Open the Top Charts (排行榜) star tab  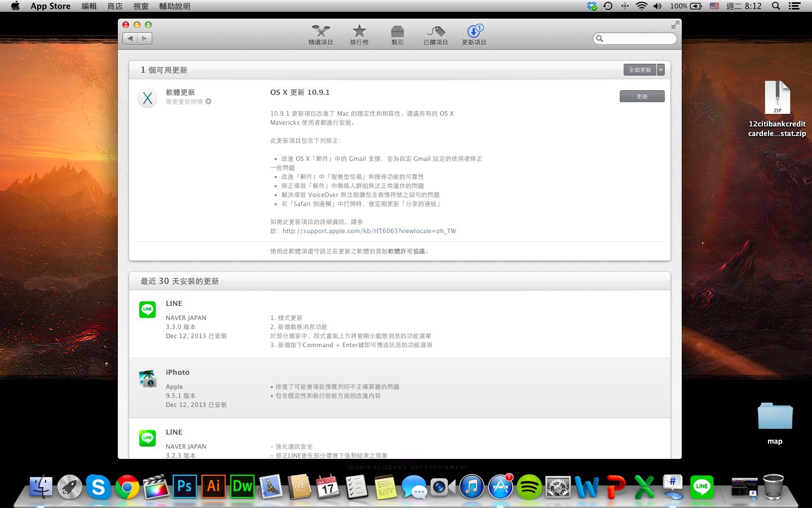pyautogui.click(x=359, y=35)
